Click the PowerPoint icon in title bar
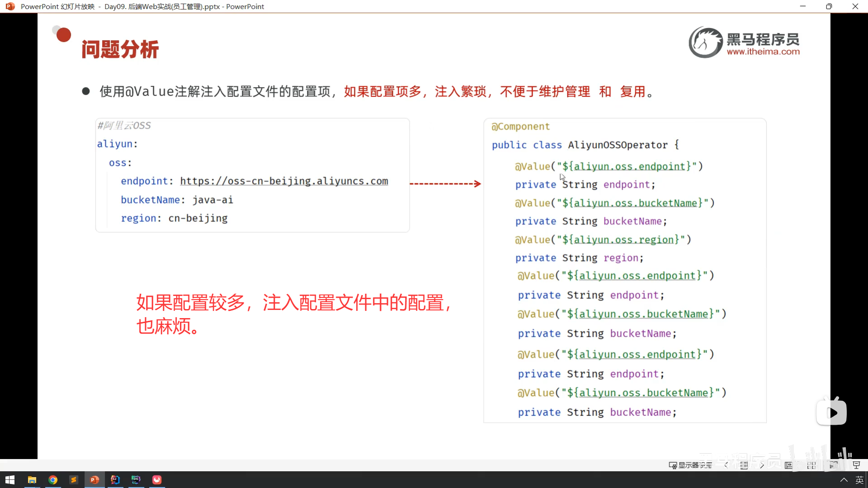The image size is (868, 488). coord(10,6)
